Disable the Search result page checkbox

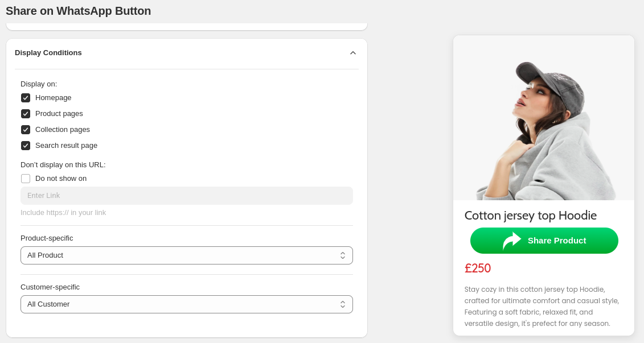[x=26, y=146]
